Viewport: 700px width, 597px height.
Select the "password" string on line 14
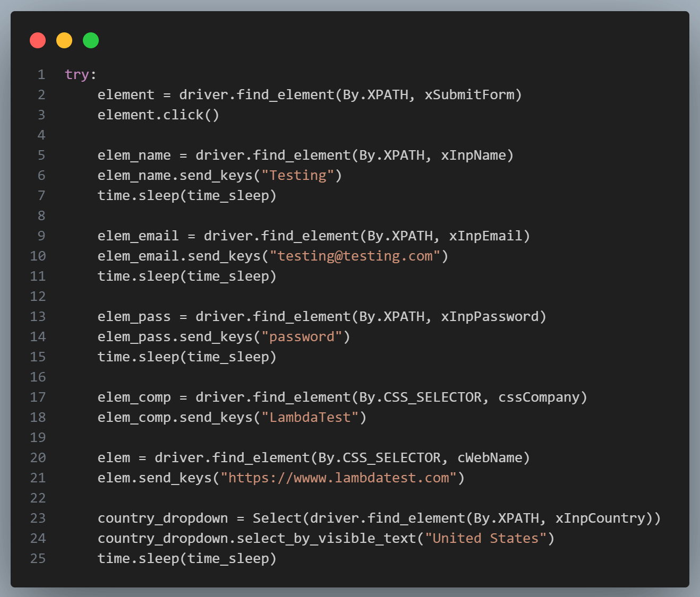coord(303,336)
